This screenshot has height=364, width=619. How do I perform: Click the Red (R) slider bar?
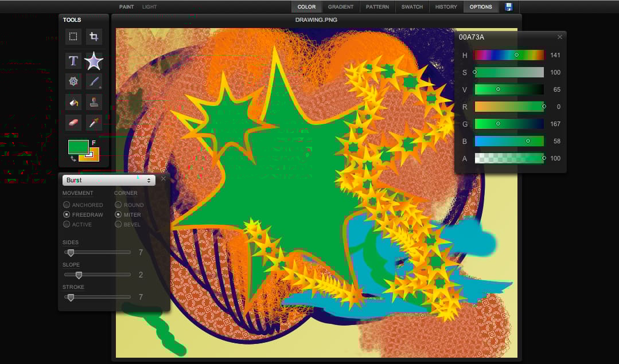click(x=509, y=107)
